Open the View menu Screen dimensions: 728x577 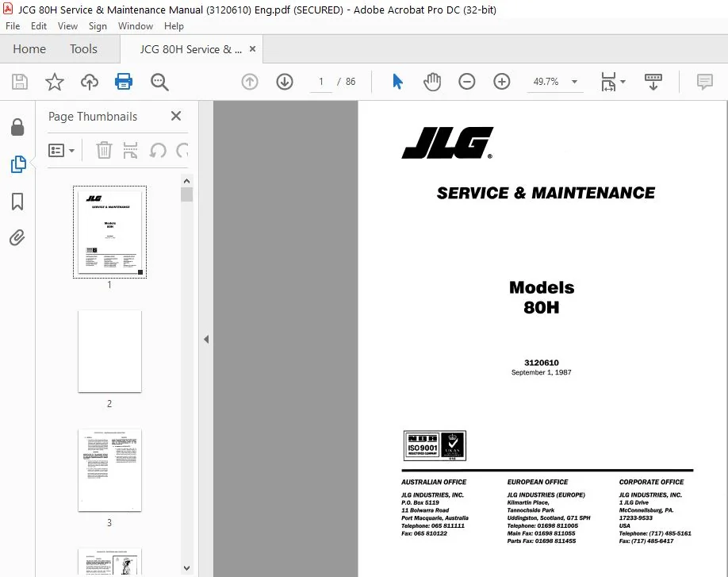coord(67,26)
